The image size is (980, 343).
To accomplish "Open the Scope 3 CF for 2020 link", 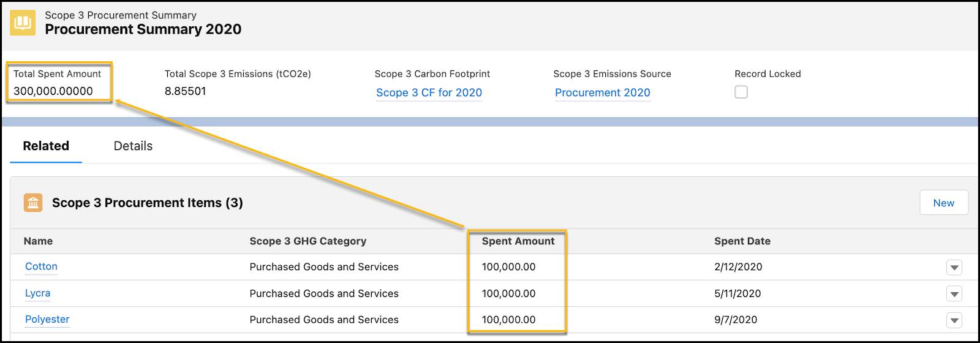I will pyautogui.click(x=429, y=92).
